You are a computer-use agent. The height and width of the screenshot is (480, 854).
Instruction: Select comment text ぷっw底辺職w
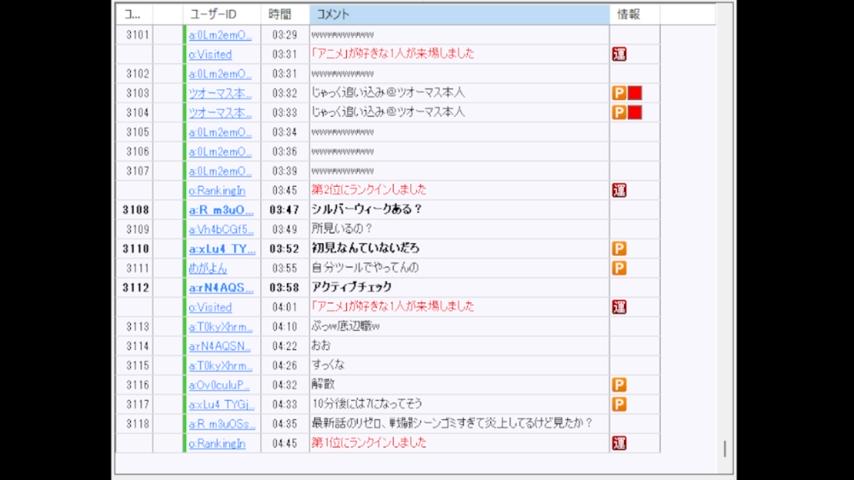(345, 326)
